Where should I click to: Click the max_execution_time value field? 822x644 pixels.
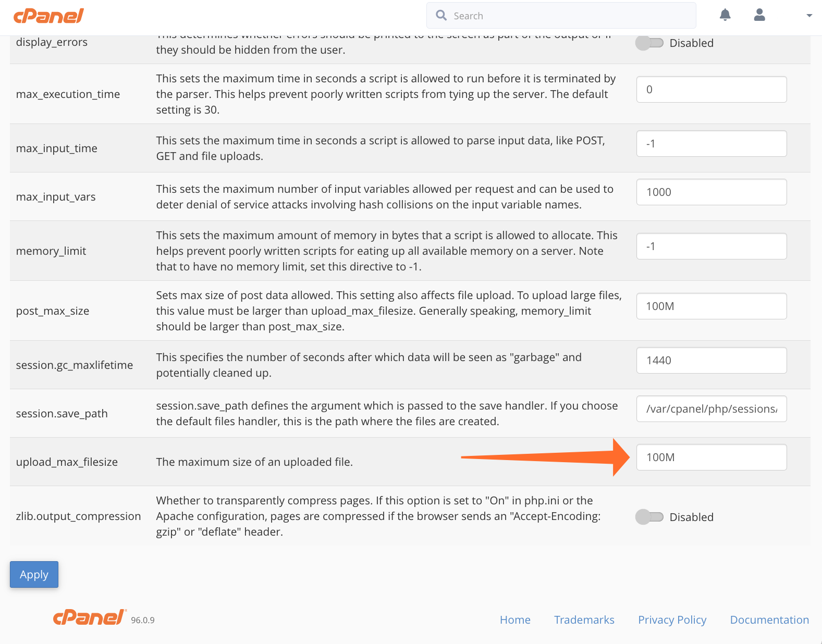(x=711, y=90)
